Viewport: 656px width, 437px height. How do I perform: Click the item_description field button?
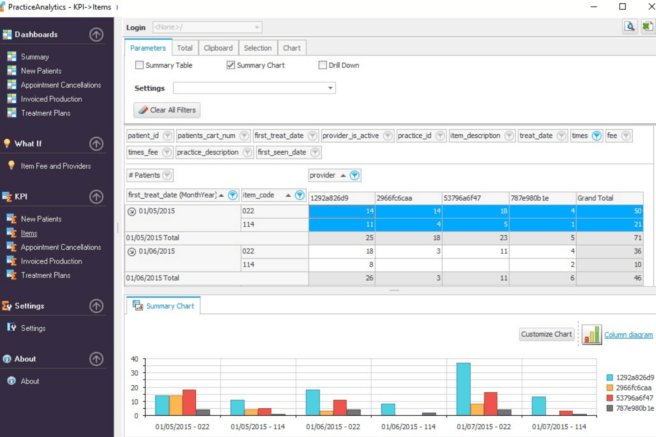482,135
